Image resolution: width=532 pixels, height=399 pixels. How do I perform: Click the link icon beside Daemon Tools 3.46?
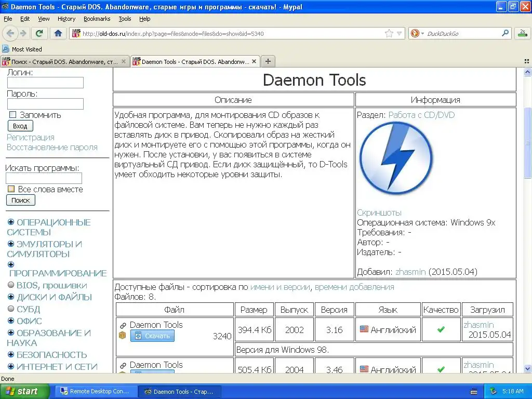coord(123,365)
